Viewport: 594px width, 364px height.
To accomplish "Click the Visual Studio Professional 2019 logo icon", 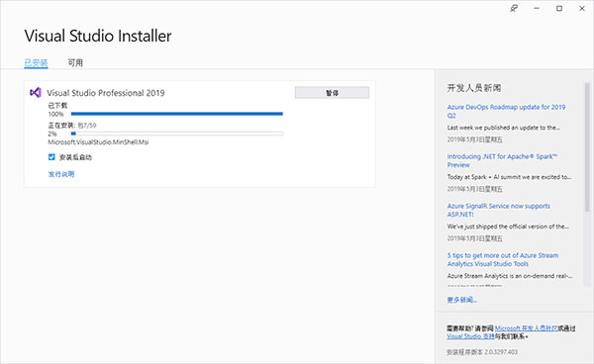I will point(36,92).
